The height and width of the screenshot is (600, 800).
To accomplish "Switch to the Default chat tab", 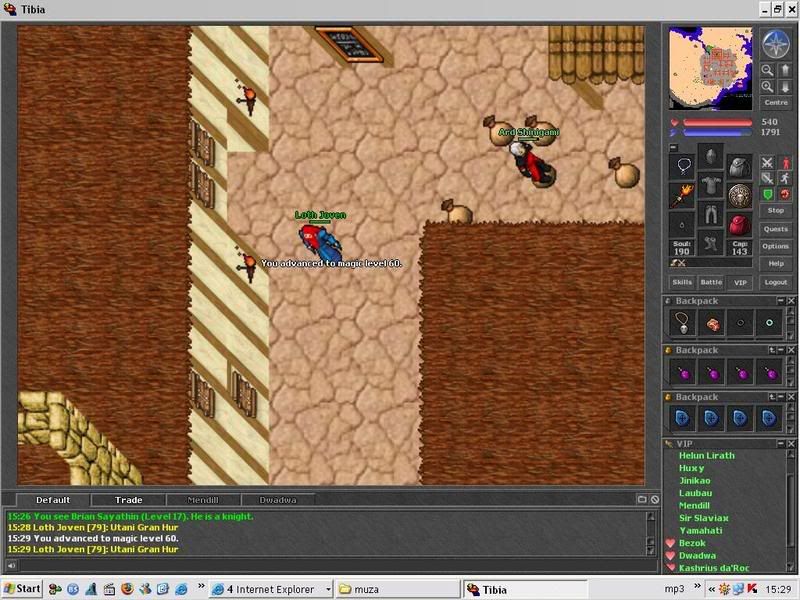I will point(53,500).
